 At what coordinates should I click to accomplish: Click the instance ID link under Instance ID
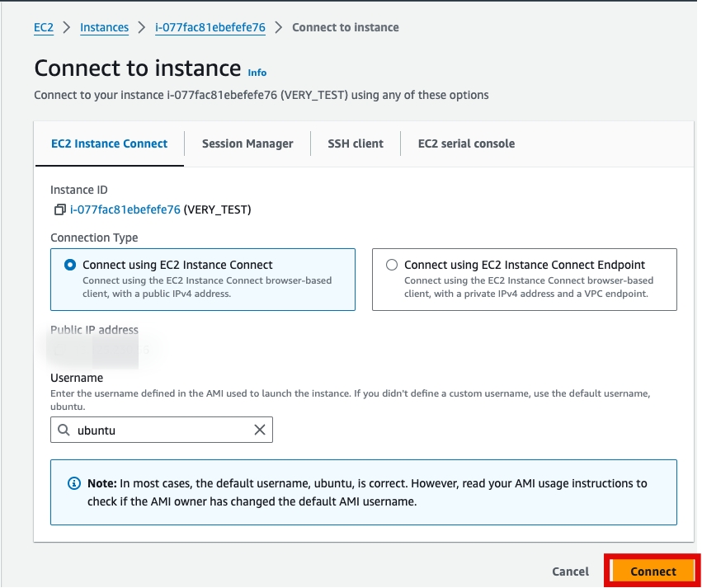125,209
